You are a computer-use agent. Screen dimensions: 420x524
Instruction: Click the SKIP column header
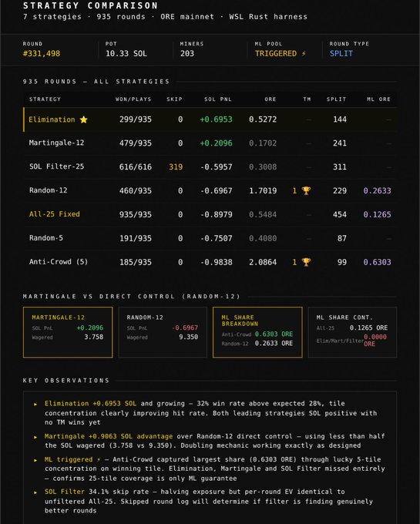point(174,99)
